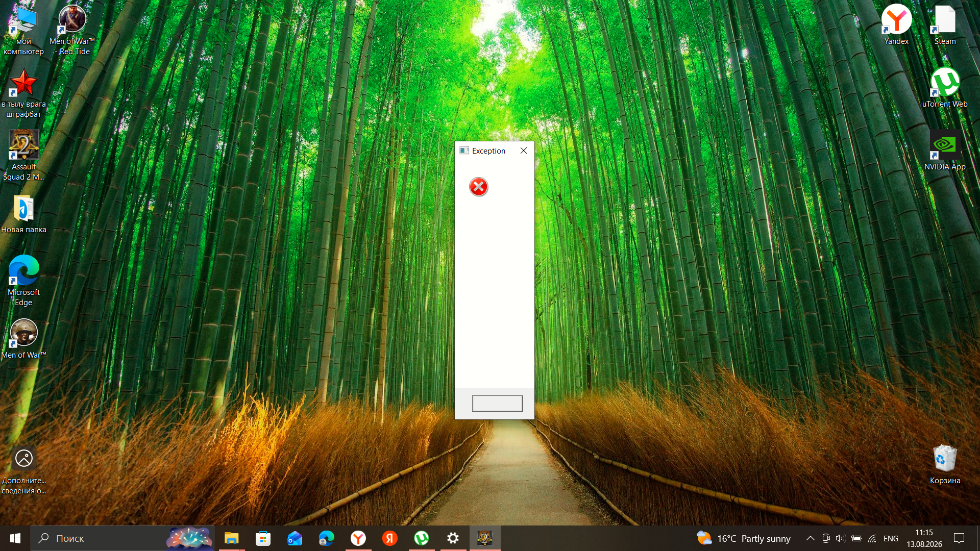Open Settings gear in the taskbar
This screenshot has height=551, width=980.
tap(453, 538)
